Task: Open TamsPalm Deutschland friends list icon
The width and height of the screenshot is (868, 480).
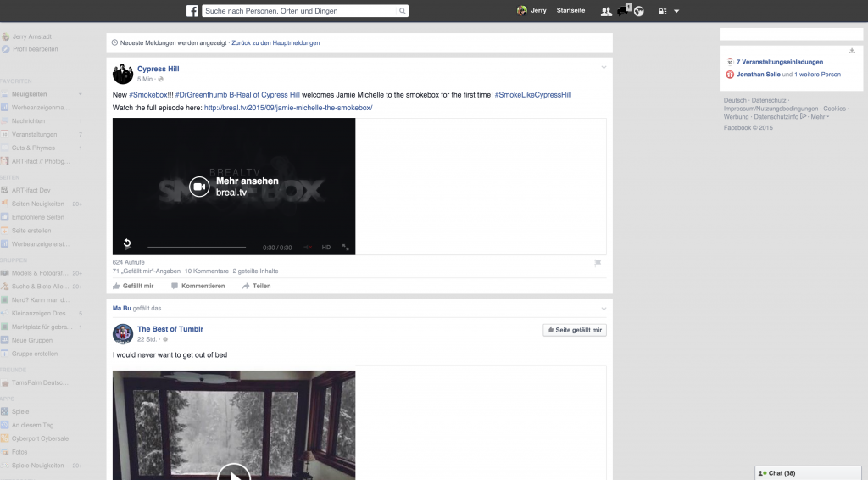Action: [4, 382]
